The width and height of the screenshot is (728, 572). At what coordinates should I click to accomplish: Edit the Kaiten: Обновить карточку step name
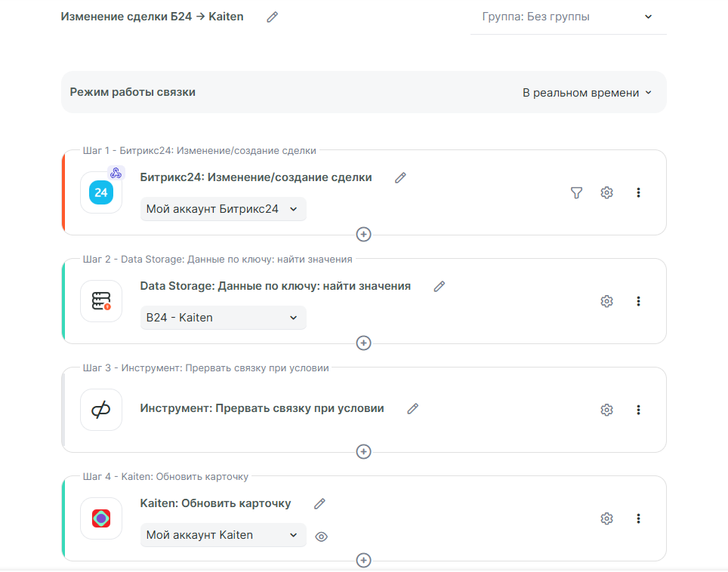(319, 503)
